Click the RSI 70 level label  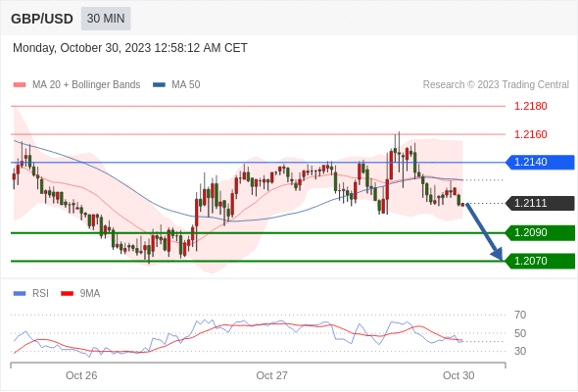point(520,315)
